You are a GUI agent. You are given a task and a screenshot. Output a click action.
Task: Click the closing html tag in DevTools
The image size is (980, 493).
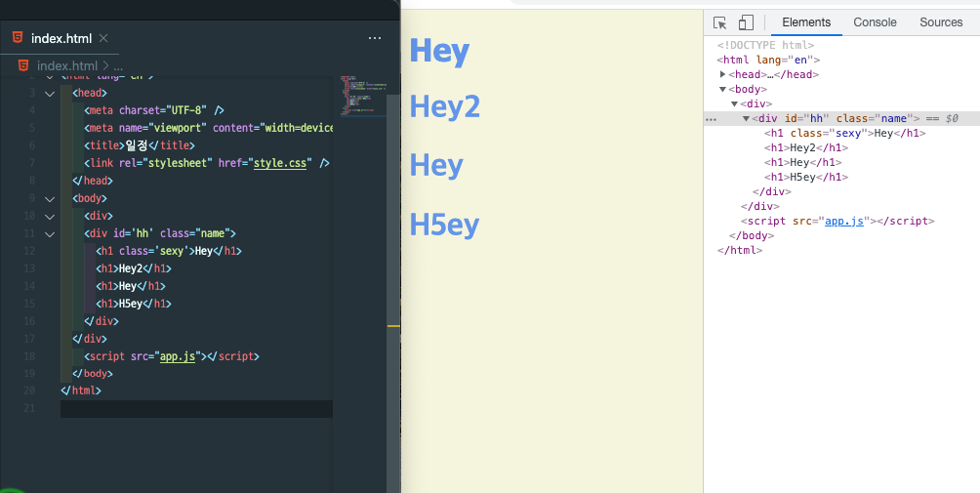pyautogui.click(x=739, y=251)
